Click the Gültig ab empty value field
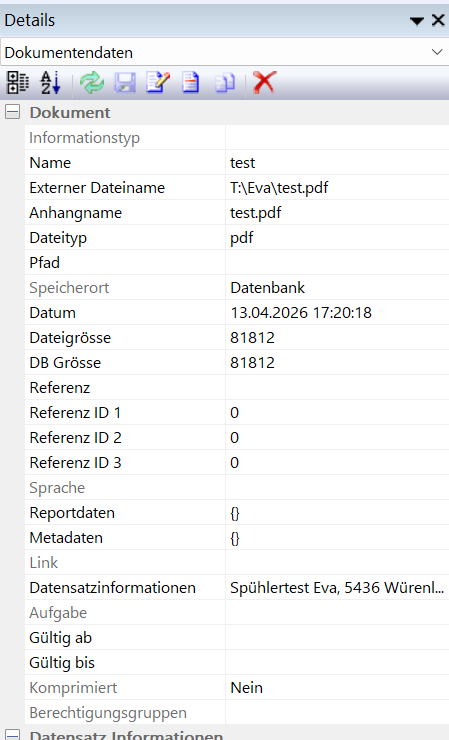 [337, 638]
